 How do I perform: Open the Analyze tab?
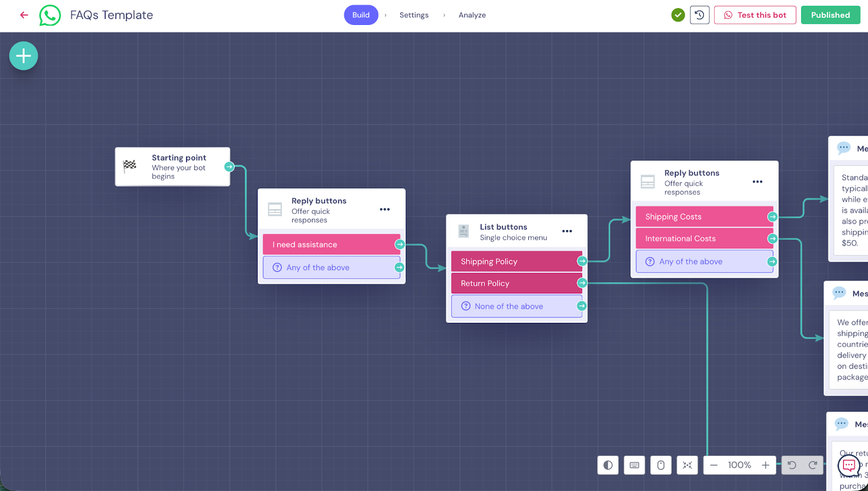click(x=472, y=15)
